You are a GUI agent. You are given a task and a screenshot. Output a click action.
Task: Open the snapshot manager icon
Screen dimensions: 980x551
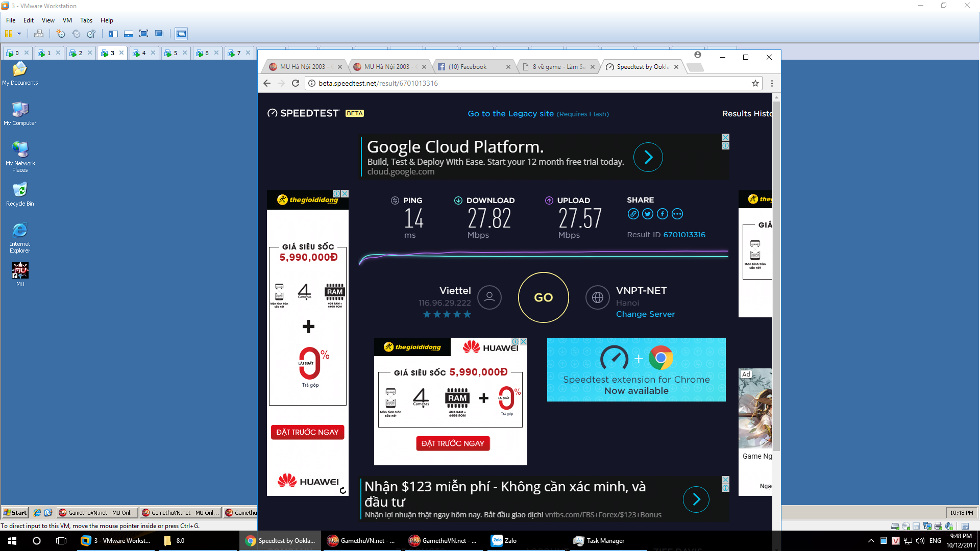(x=91, y=34)
